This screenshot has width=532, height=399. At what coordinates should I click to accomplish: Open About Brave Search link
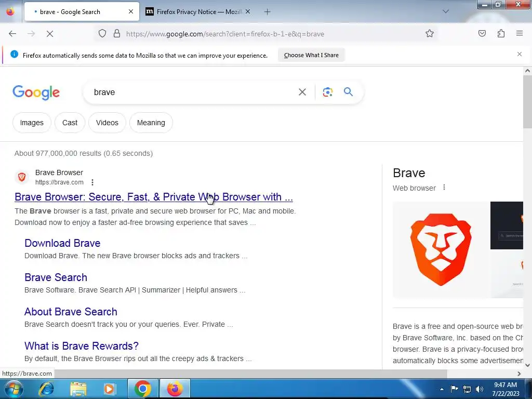[71, 312]
